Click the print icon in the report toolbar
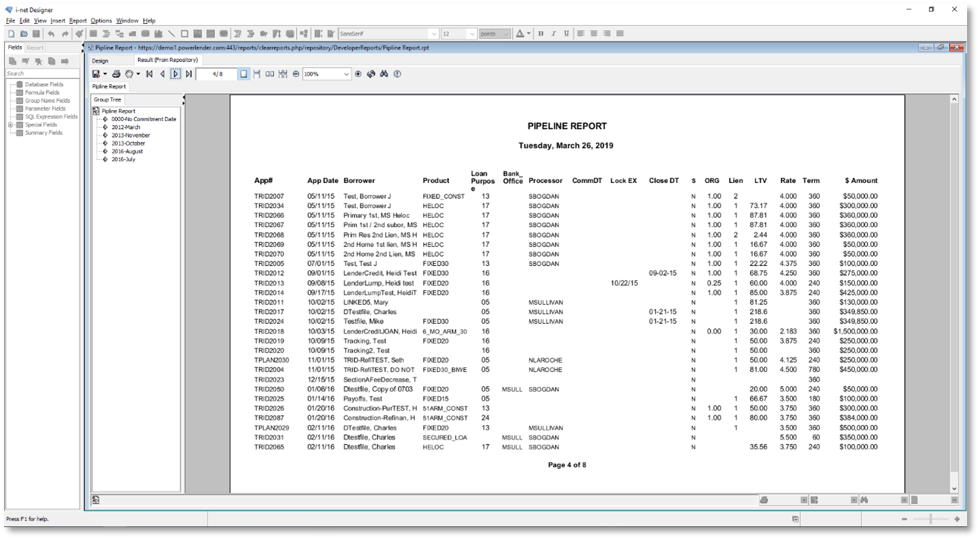The width and height of the screenshot is (980, 540). click(x=116, y=74)
